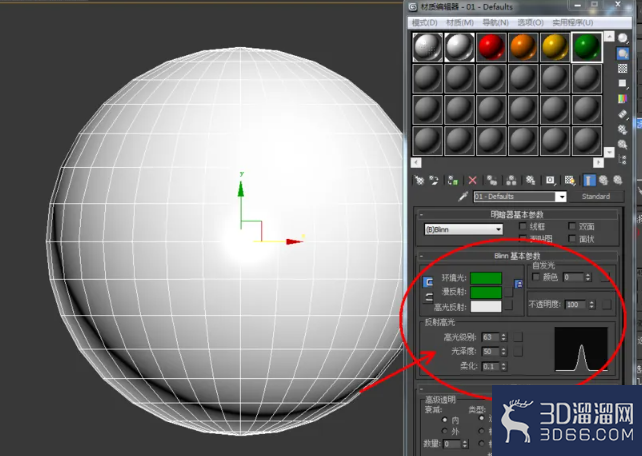Select the 外 falloff radio button
This screenshot has height=456, width=642.
445,431
